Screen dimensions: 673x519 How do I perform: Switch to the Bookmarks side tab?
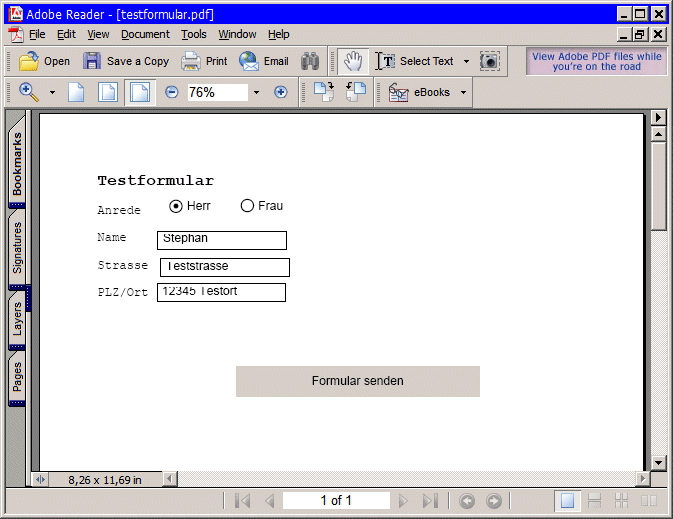tap(17, 163)
